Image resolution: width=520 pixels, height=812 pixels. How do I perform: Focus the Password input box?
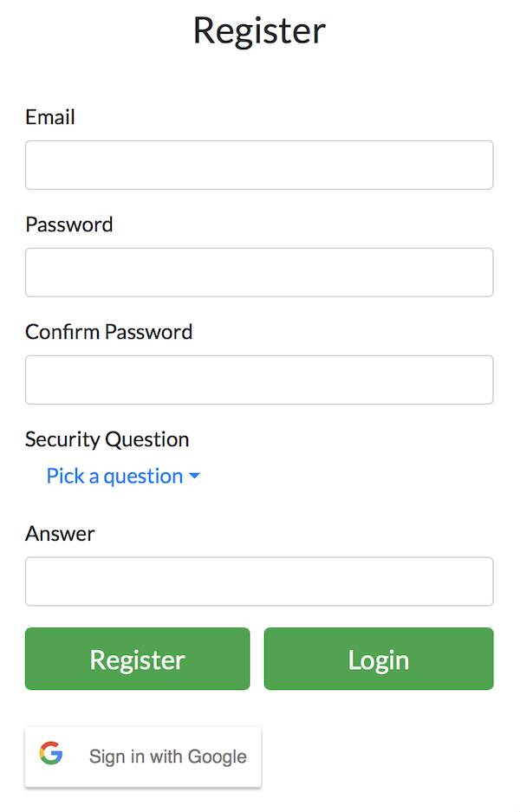click(259, 272)
